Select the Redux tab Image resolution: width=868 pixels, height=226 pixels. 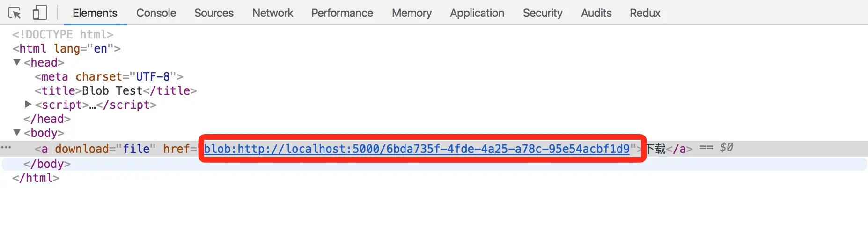[645, 13]
